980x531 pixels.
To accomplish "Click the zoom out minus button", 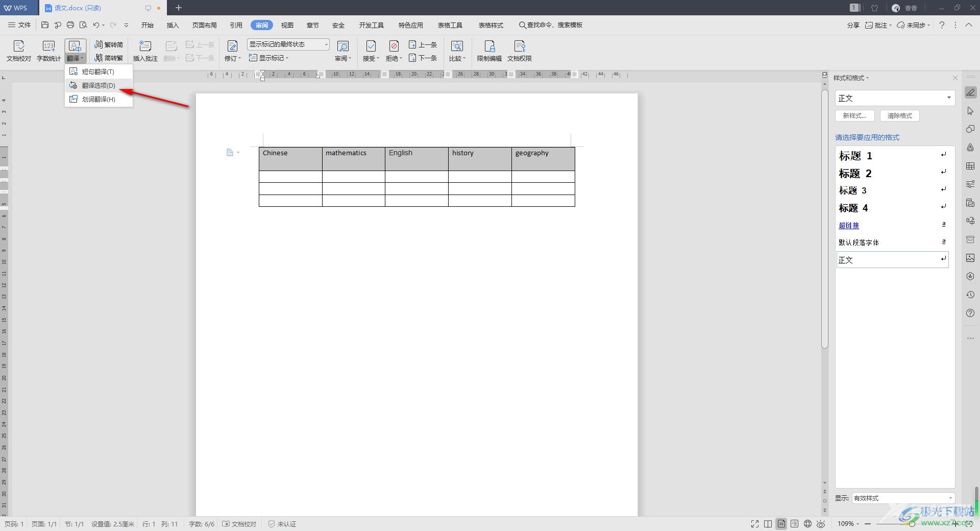I will click(868, 524).
